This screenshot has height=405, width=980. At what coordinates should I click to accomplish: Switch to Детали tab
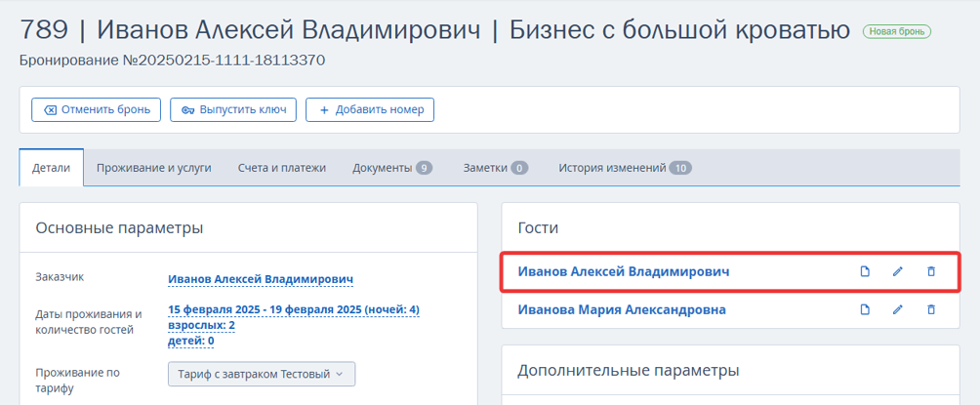click(52, 168)
